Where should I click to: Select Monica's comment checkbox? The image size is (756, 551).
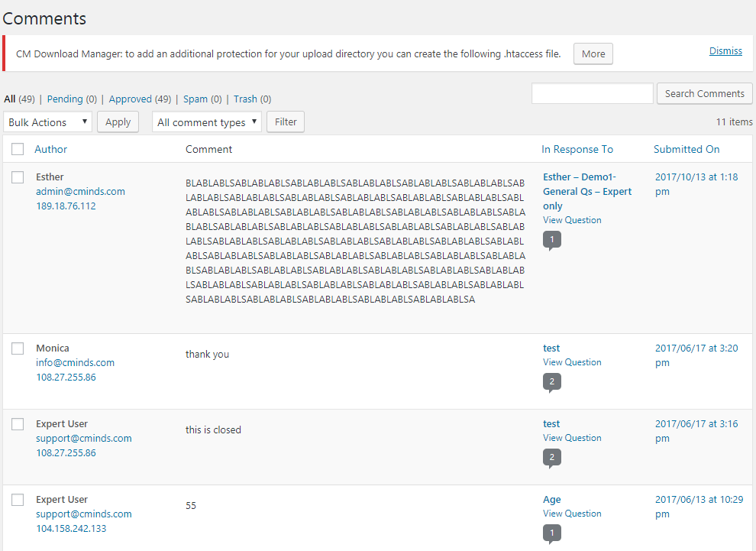18,348
